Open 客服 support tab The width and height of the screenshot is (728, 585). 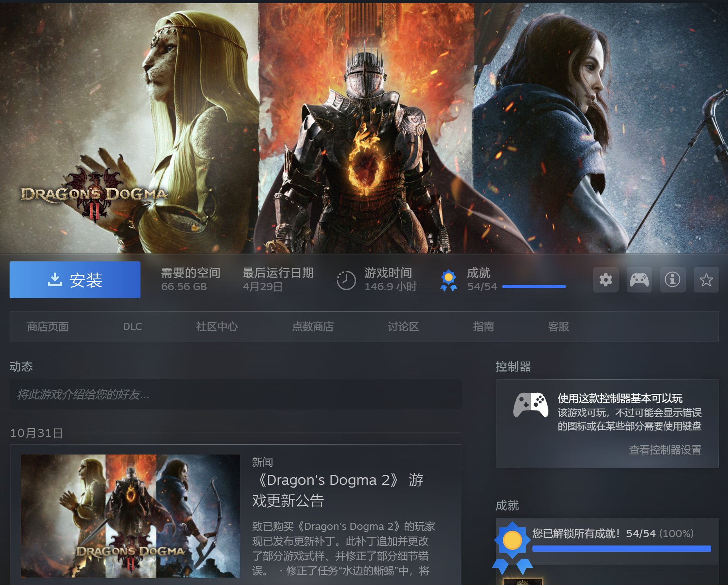click(x=558, y=326)
